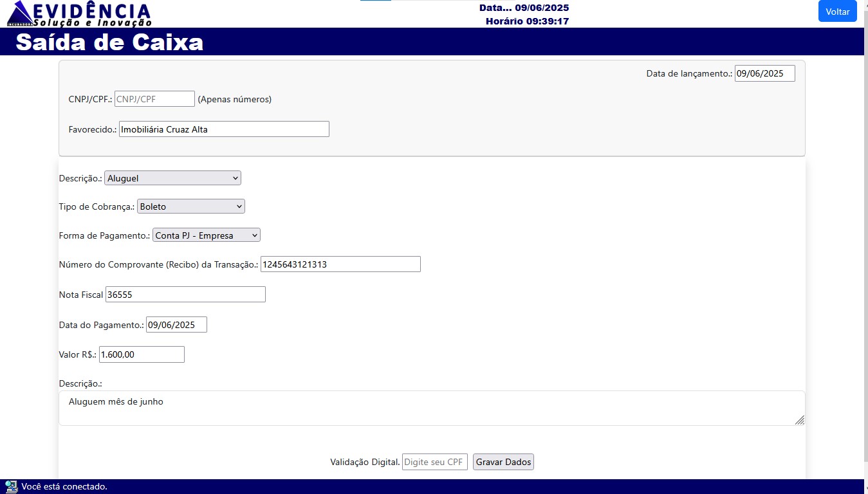Screen dimensions: 868x494
Task: Click into the Nota Fiscal field
Action: 185,295
